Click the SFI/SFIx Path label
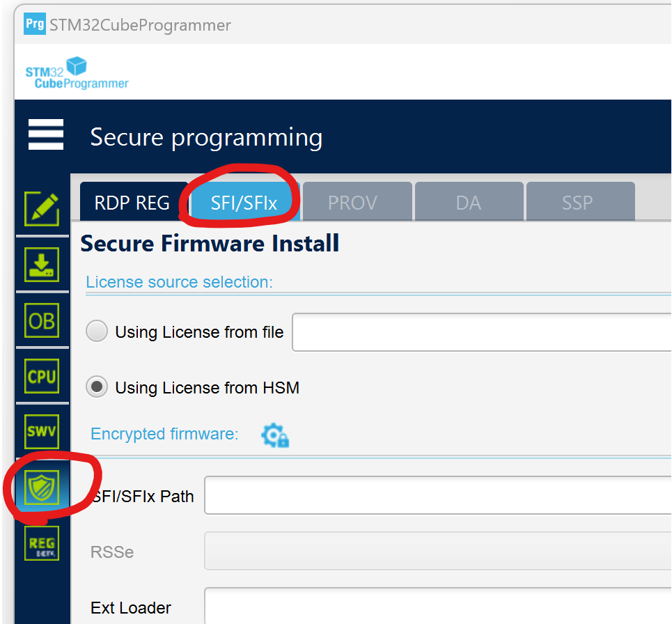Image resolution: width=672 pixels, height=624 pixels. pyautogui.click(x=143, y=497)
